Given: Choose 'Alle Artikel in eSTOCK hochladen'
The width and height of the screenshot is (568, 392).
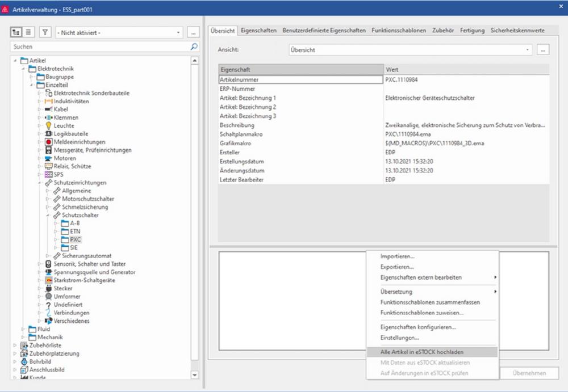Looking at the screenshot, I should point(432,352).
